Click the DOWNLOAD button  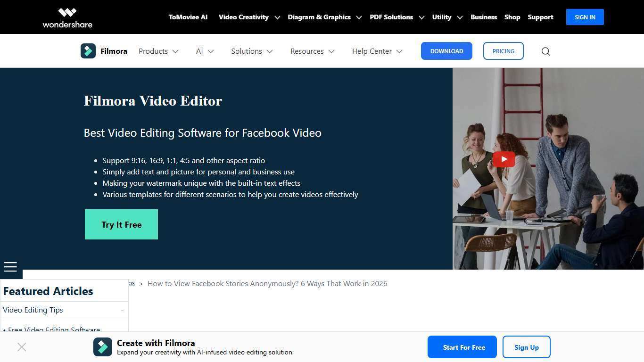(446, 51)
